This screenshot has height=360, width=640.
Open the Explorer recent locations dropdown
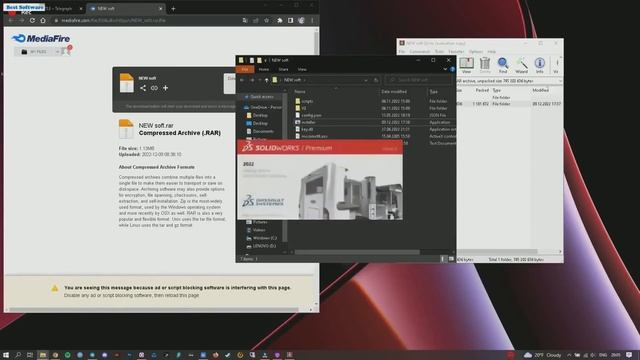click(x=260, y=80)
